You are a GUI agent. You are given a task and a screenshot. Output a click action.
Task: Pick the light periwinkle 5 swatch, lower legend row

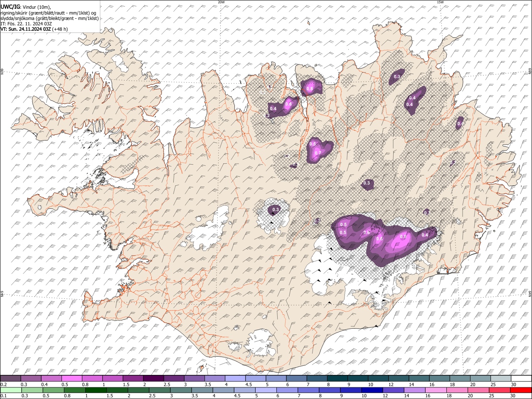[x=266, y=390]
